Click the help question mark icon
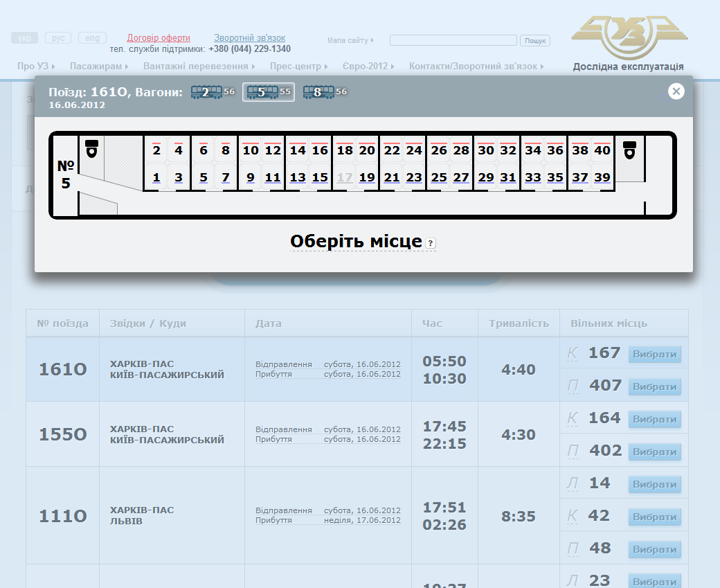720x588 pixels. tap(431, 243)
